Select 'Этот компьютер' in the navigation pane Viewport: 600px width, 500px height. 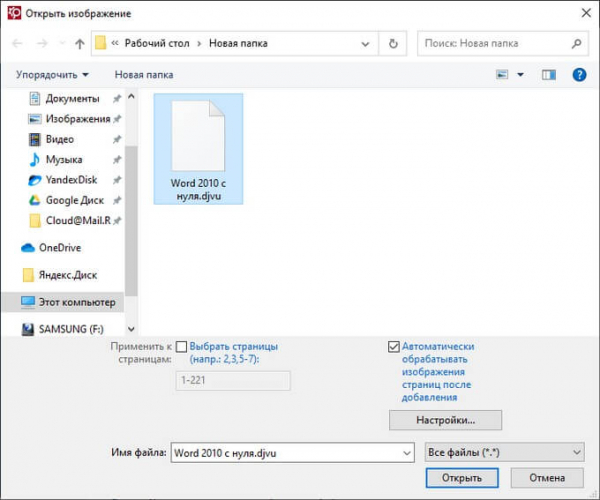tap(63, 302)
